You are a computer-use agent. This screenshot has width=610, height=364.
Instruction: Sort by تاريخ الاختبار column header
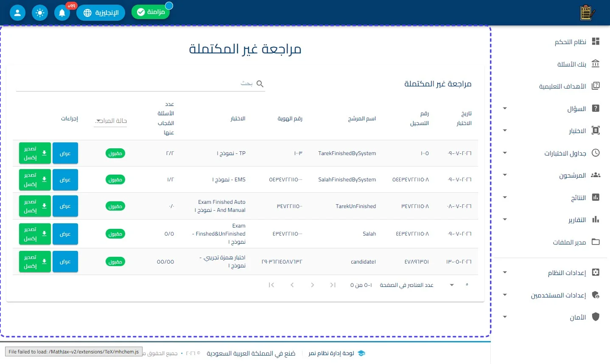point(464,118)
